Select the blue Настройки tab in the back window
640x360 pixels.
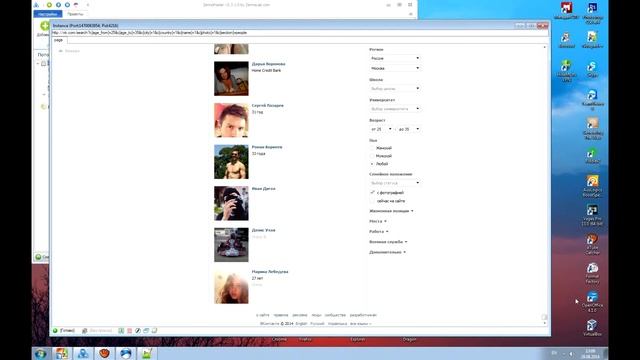click(48, 14)
